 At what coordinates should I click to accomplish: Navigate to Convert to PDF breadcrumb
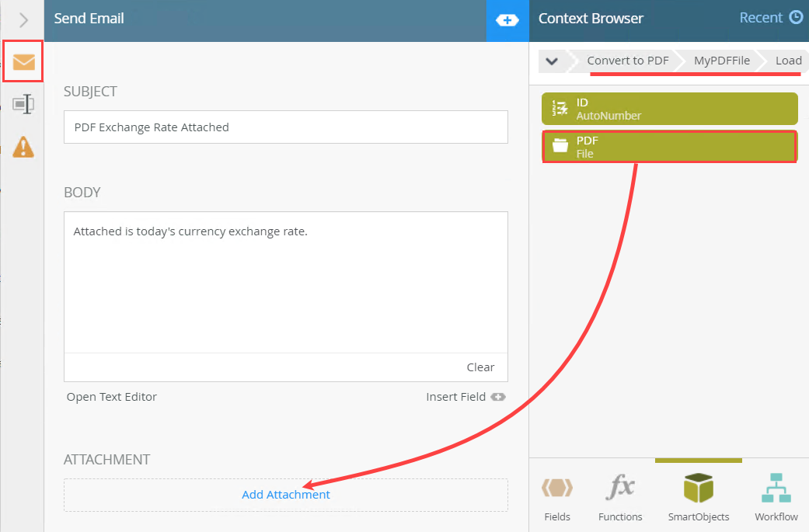tap(627, 61)
